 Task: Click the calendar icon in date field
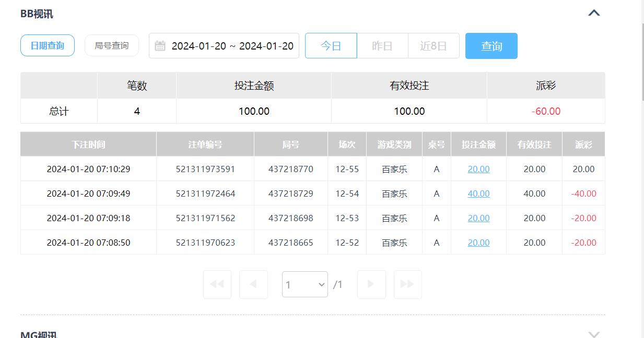point(160,46)
